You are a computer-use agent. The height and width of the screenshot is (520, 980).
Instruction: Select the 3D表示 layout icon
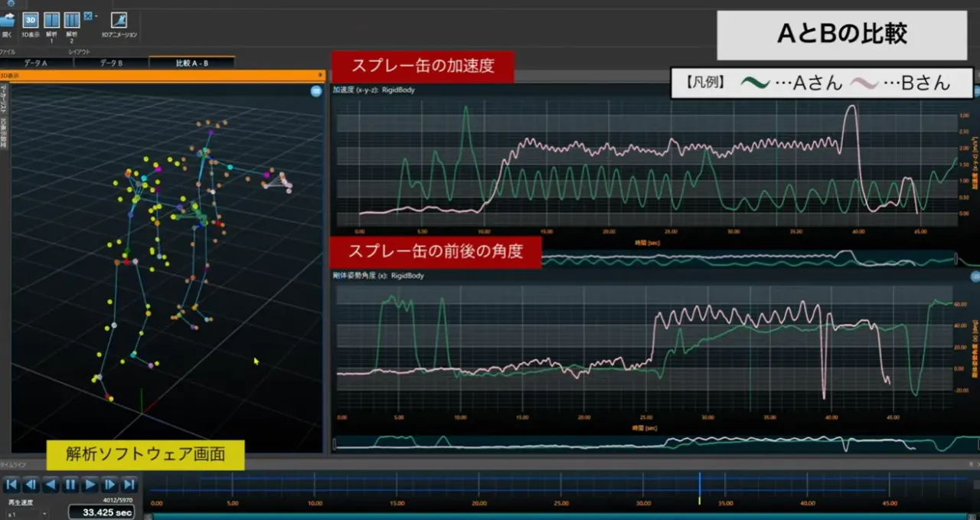click(x=31, y=21)
